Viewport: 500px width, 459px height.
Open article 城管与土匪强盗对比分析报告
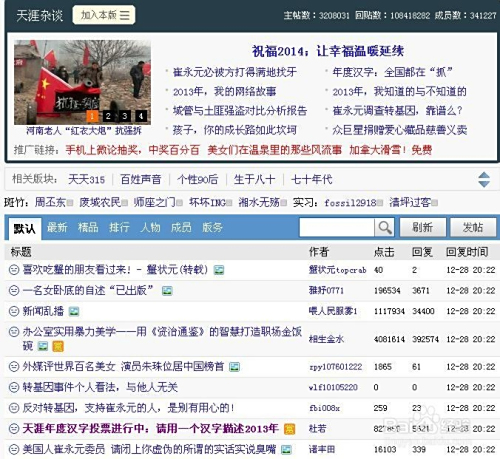[240, 110]
